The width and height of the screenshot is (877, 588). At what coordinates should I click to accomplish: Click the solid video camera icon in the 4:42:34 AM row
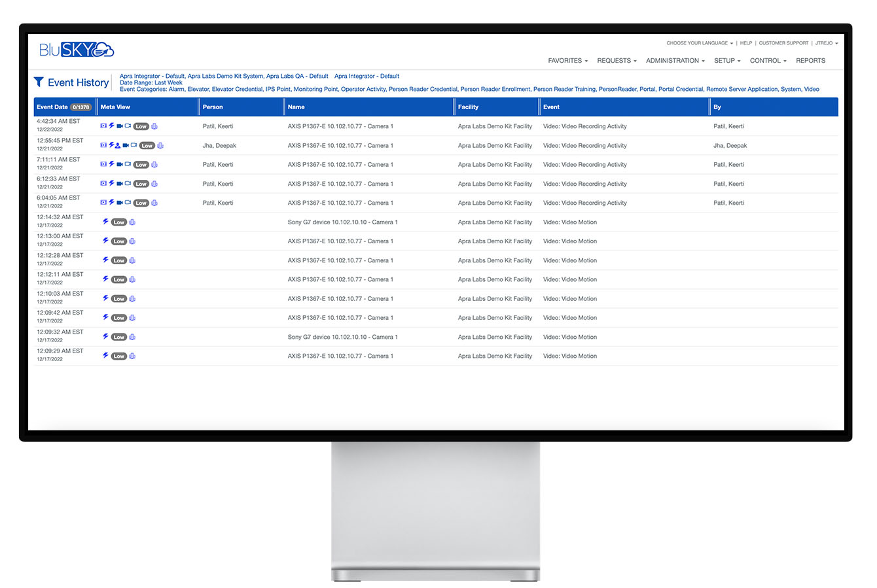tap(120, 126)
